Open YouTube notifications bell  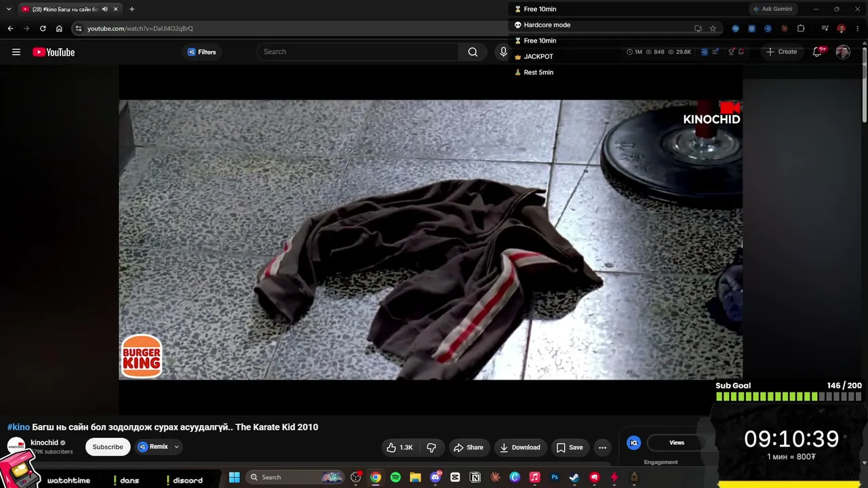pyautogui.click(x=818, y=52)
